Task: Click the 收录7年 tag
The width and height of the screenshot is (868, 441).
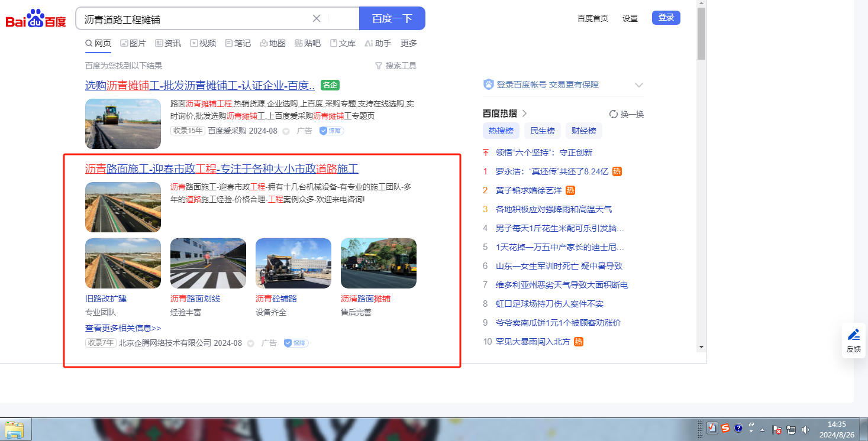Action: (101, 343)
